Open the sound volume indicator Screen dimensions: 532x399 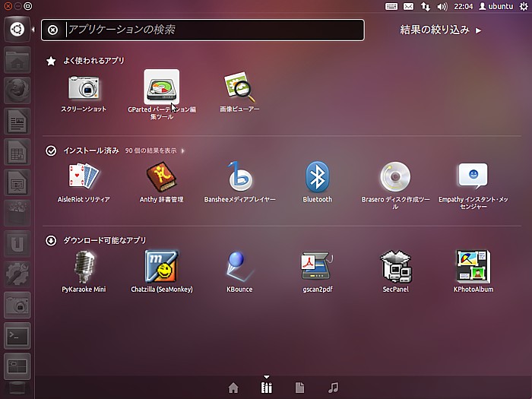coord(442,6)
